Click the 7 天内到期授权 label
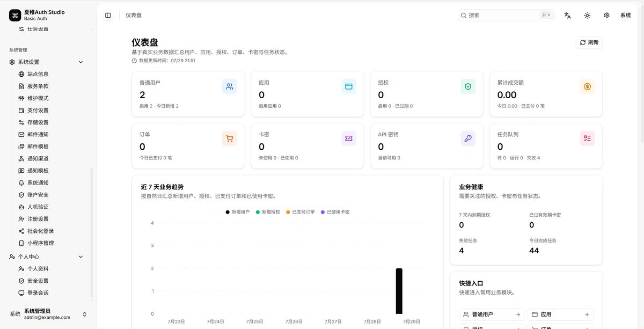 474,215
